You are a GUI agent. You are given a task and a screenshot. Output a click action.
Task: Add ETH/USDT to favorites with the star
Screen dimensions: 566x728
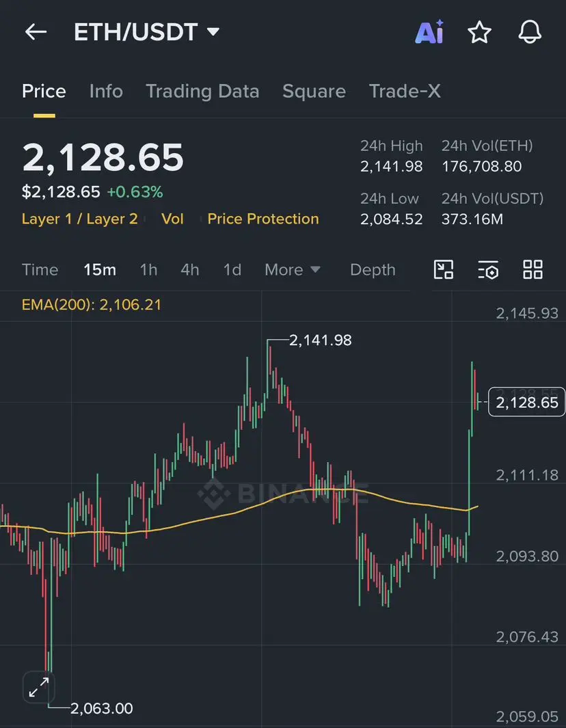click(479, 32)
